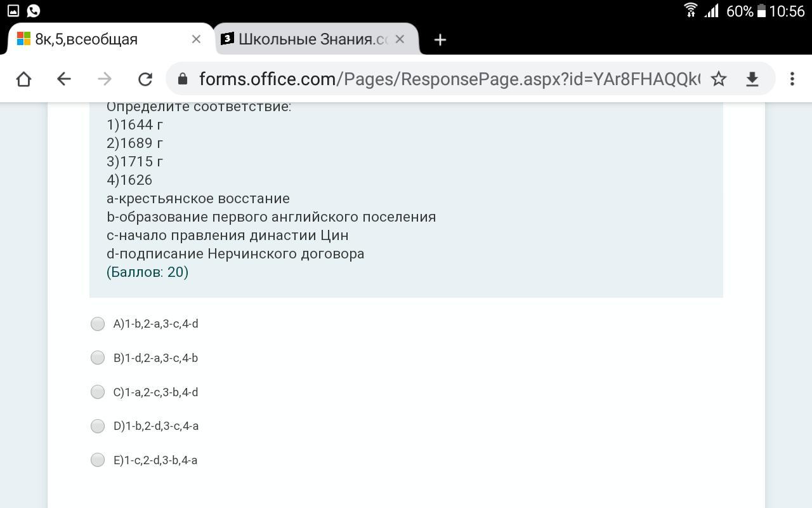Tap the forms.office.com address bar
The image size is (812, 508).
pos(444,79)
